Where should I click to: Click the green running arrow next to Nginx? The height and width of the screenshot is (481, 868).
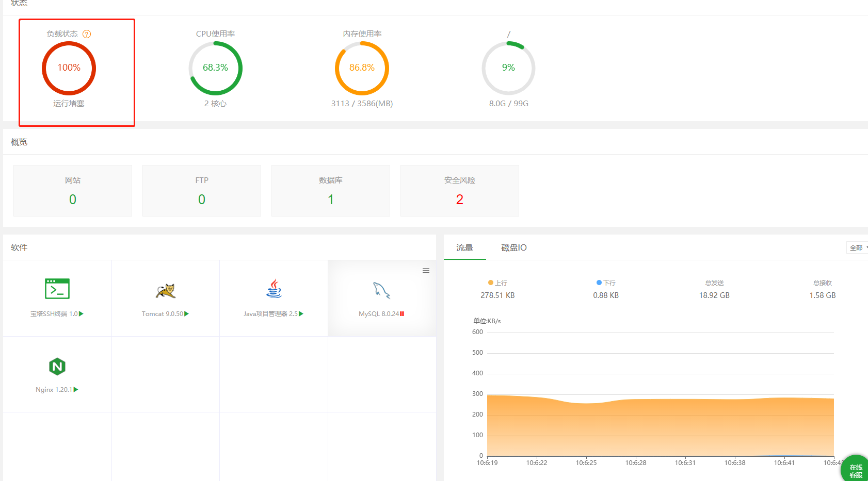click(76, 390)
